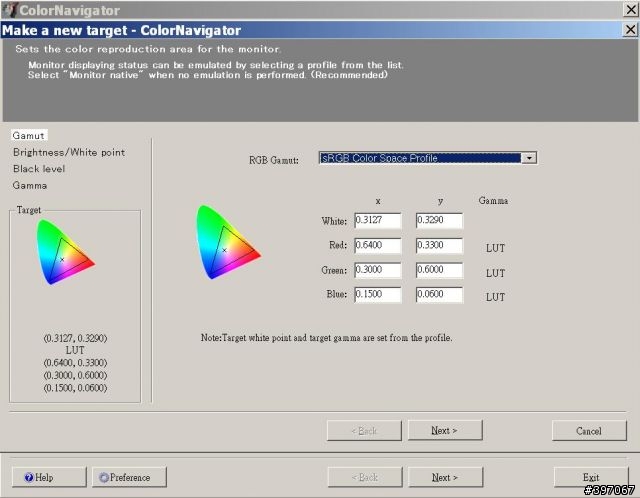Click Next in the bottom main bar
The width and height of the screenshot is (640, 498).
pos(445,477)
